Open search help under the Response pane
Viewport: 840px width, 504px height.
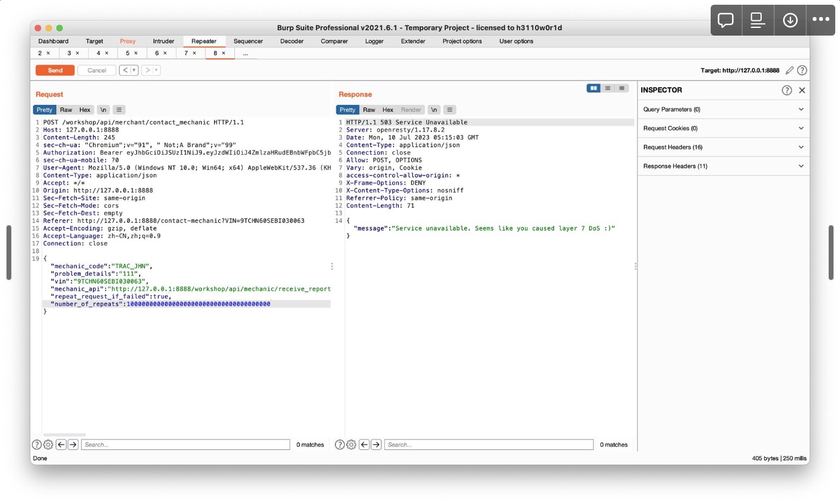click(340, 445)
